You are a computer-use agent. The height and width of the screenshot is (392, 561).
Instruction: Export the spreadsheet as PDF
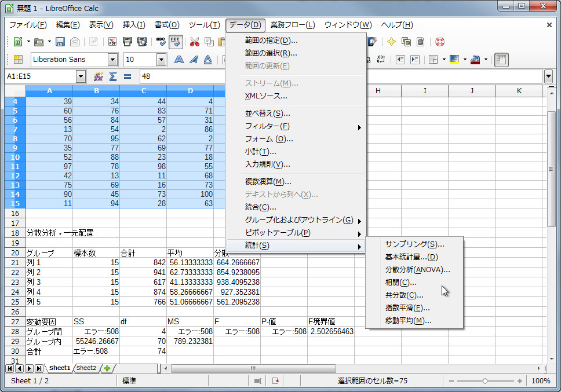tap(112, 42)
